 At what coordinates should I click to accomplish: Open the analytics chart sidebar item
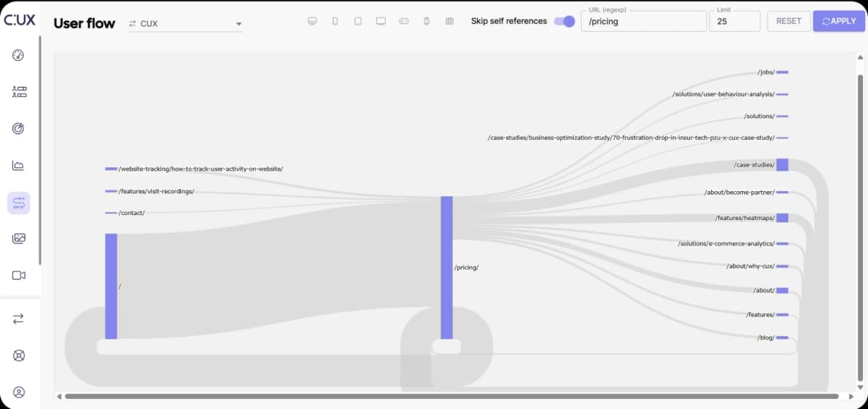[19, 165]
